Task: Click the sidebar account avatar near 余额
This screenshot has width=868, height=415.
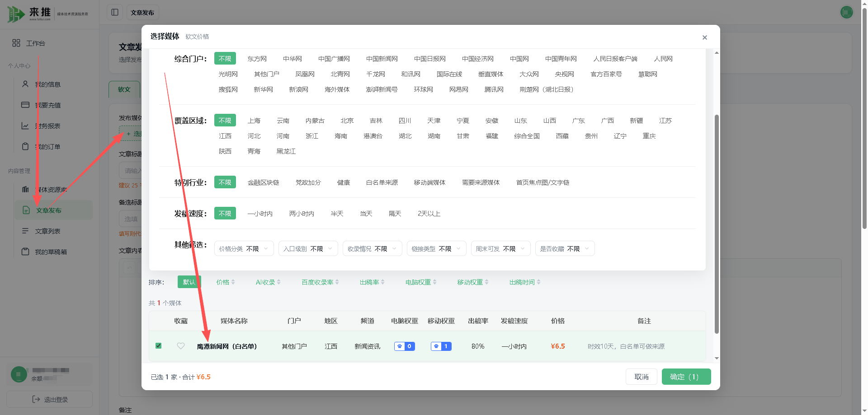Action: click(19, 374)
